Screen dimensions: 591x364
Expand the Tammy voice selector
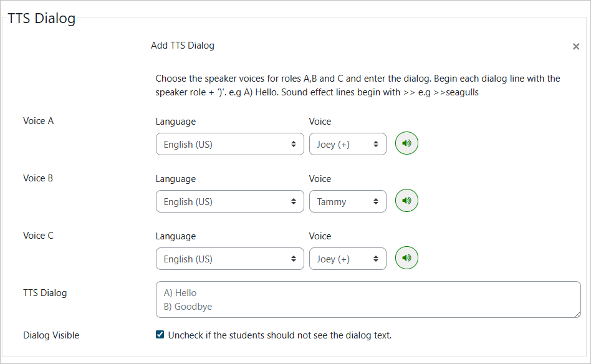coord(347,201)
